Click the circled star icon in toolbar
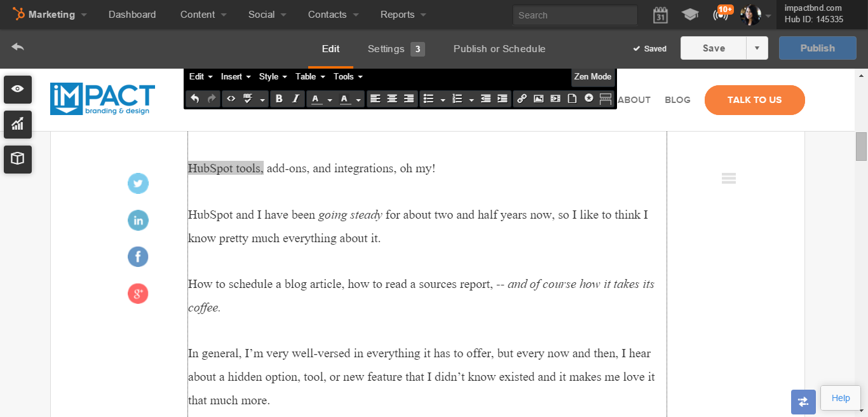Screen dimensions: 868x417 point(588,99)
